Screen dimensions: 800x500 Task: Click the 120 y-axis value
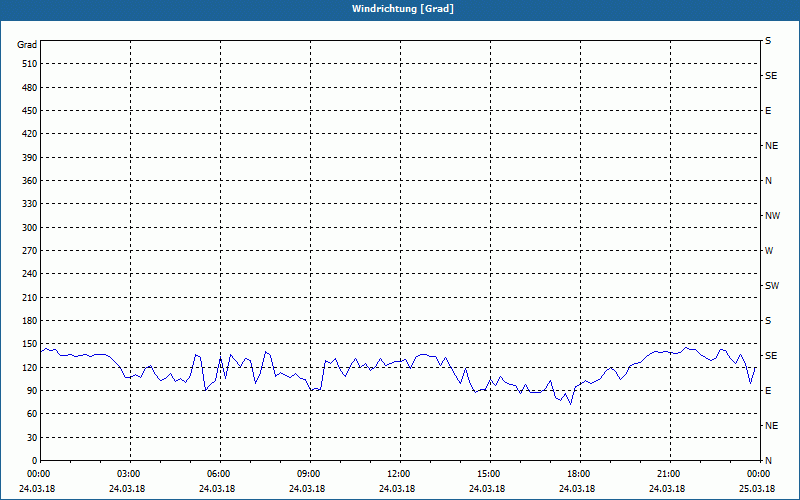(x=30, y=367)
